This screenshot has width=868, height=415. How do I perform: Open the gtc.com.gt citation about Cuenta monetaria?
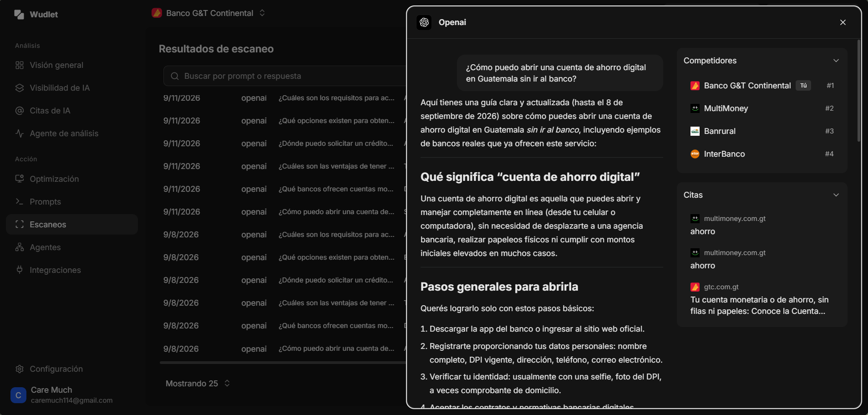(x=762, y=299)
